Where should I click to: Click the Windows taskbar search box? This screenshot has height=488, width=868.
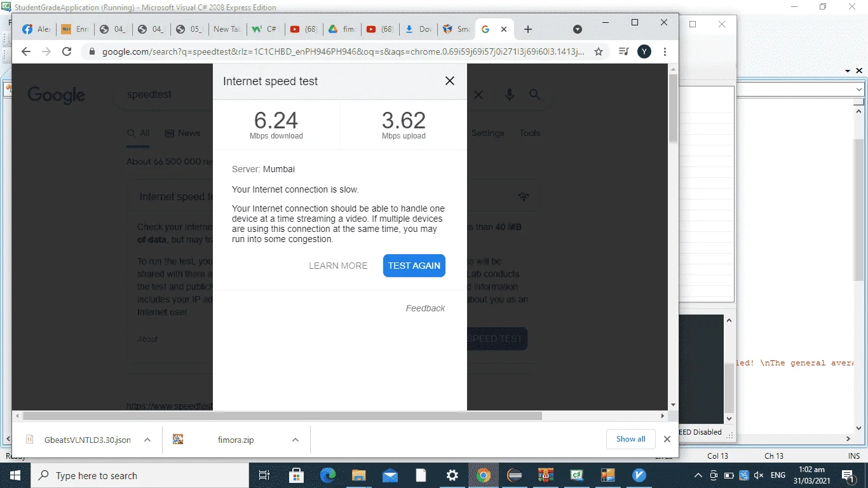click(x=139, y=475)
